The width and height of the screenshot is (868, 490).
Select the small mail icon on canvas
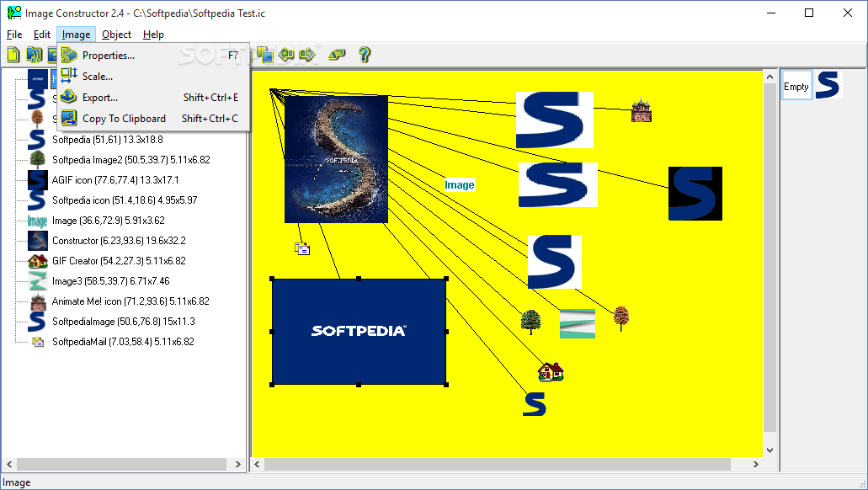click(302, 248)
